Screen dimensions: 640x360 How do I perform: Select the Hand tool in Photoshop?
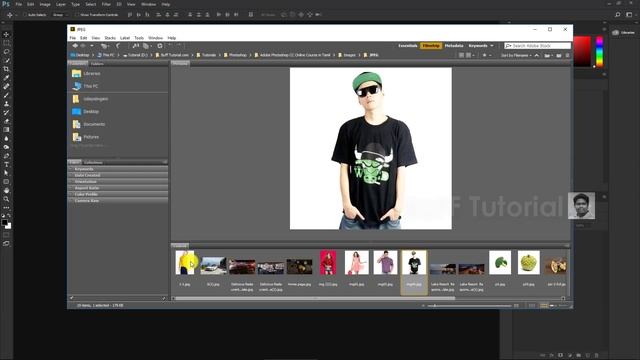click(6, 190)
